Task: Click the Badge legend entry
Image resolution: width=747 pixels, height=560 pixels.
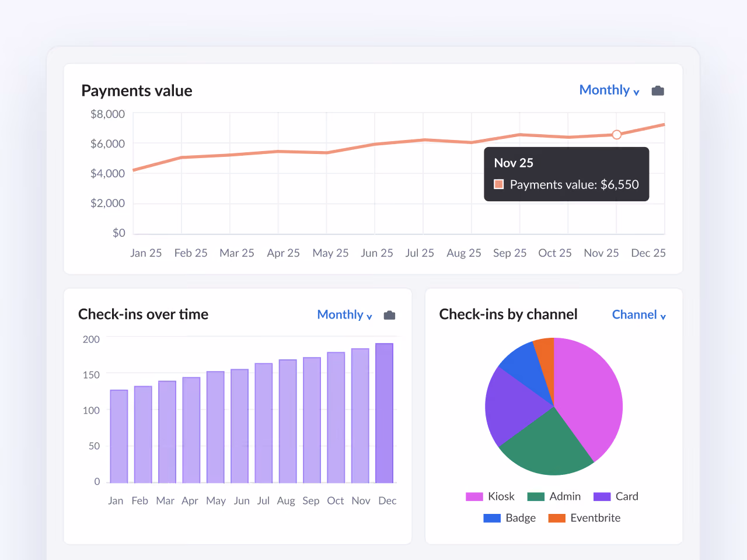Action: pyautogui.click(x=509, y=518)
